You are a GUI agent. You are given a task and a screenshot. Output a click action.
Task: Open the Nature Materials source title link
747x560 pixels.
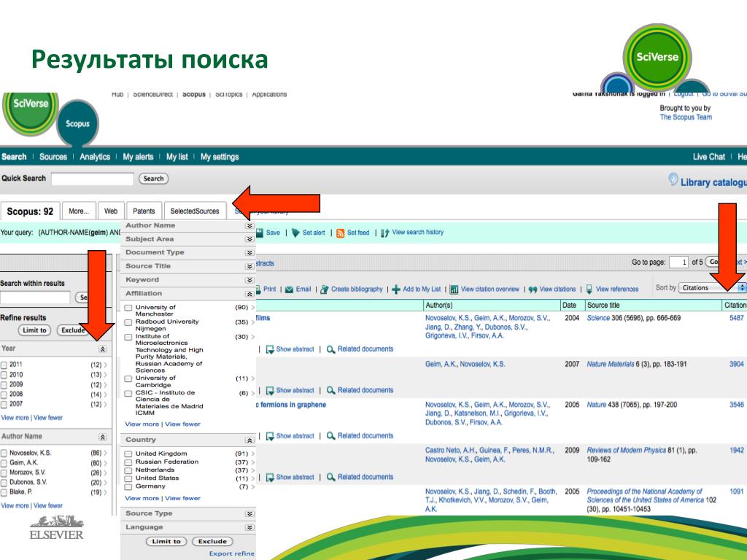[610, 365]
